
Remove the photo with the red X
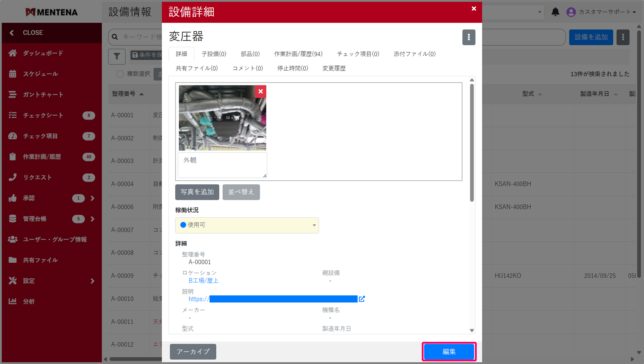[x=260, y=92]
